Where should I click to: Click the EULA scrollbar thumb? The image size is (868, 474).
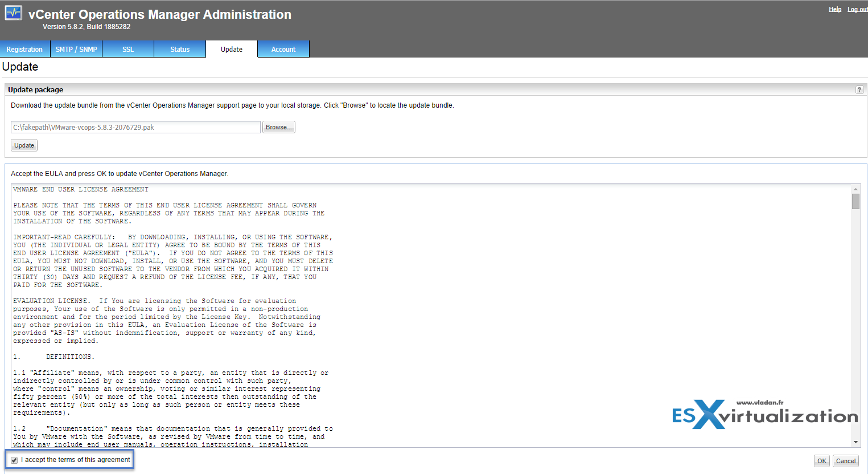[x=855, y=201]
